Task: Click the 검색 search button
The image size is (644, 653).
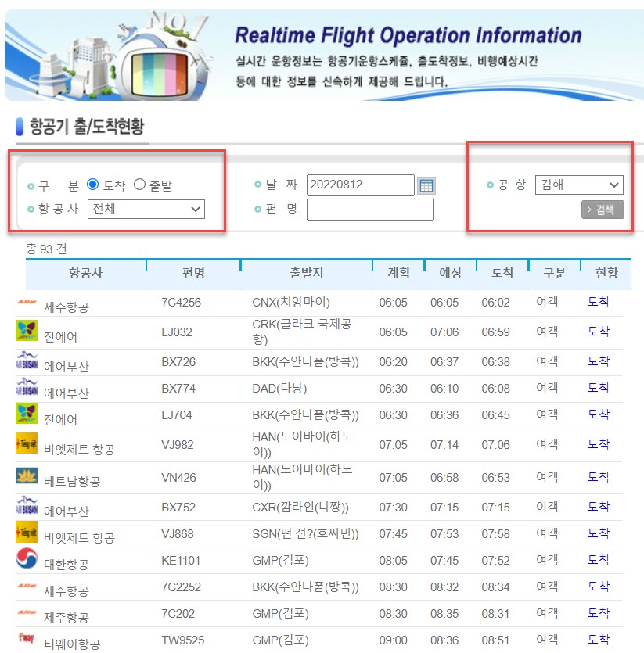Action: point(603,210)
